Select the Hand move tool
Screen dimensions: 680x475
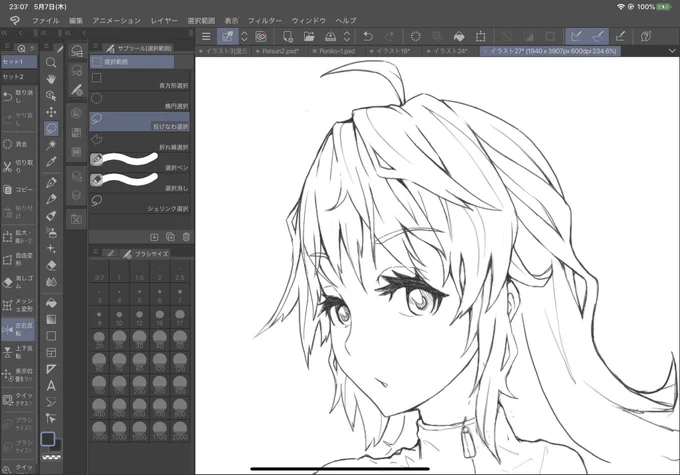pos(51,79)
